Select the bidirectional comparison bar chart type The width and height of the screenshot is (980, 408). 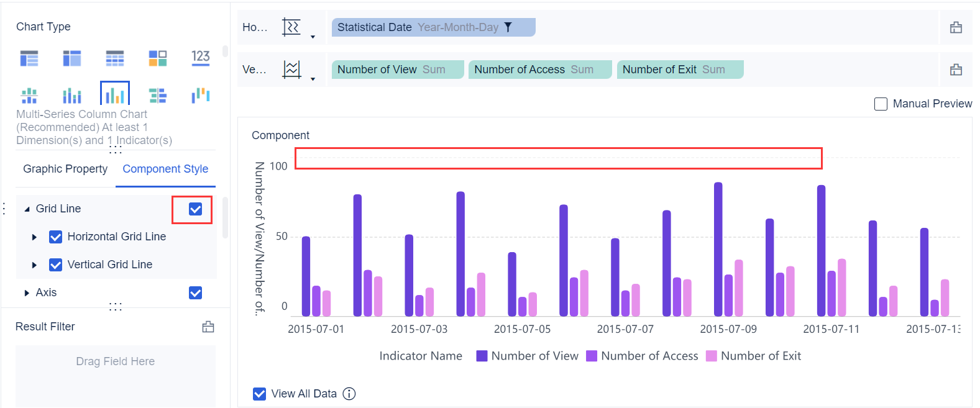tap(158, 96)
